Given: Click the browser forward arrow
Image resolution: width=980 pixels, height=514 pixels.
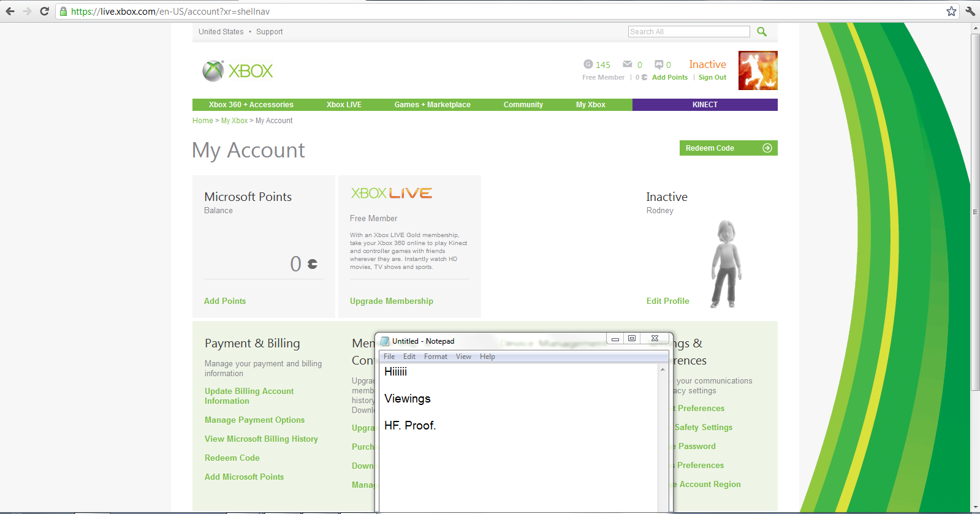Looking at the screenshot, I should (27, 11).
